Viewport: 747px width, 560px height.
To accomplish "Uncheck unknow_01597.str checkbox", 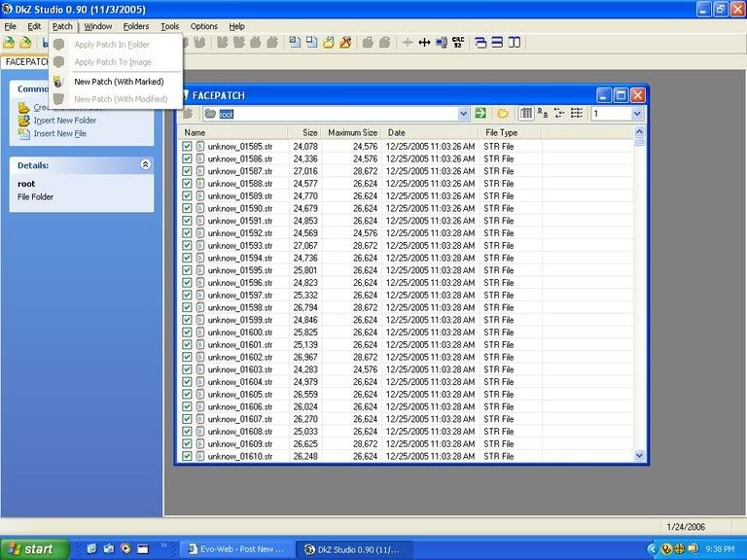I will click(x=187, y=296).
